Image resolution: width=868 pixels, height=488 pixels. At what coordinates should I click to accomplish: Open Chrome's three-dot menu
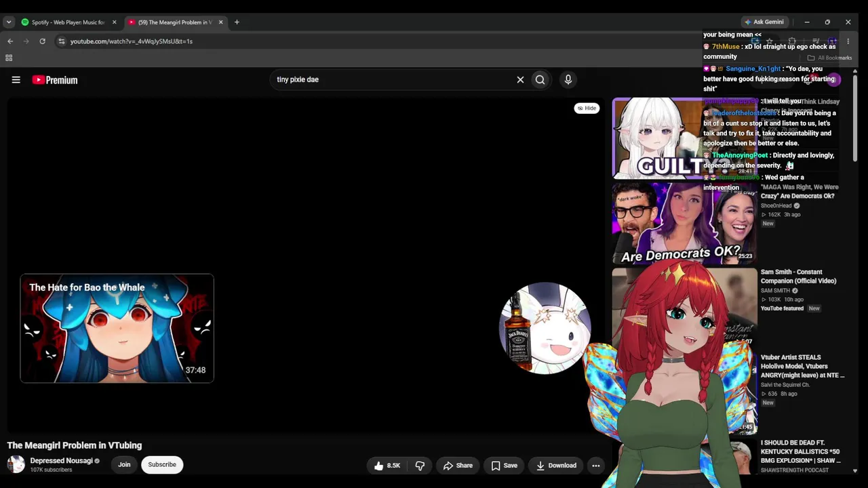(x=848, y=41)
